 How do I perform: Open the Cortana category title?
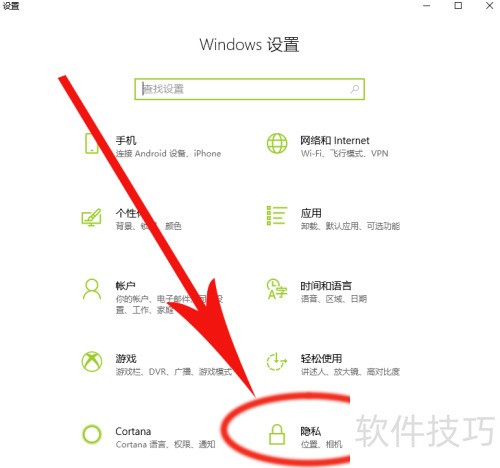point(133,431)
